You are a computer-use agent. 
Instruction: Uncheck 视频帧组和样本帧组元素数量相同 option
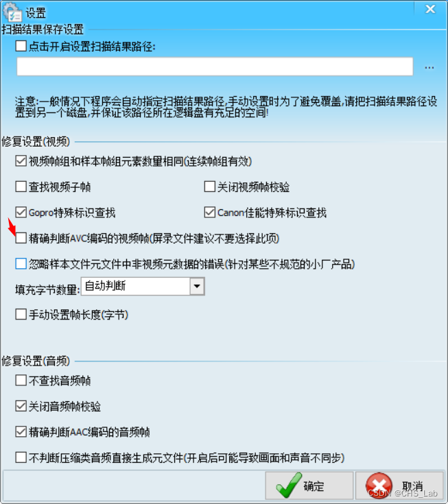21,160
